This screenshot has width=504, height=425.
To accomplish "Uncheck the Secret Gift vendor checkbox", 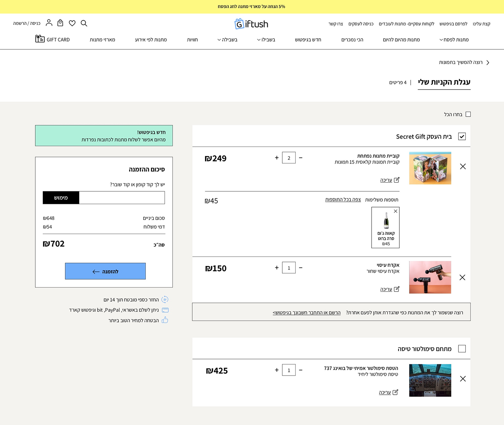I will pyautogui.click(x=462, y=137).
